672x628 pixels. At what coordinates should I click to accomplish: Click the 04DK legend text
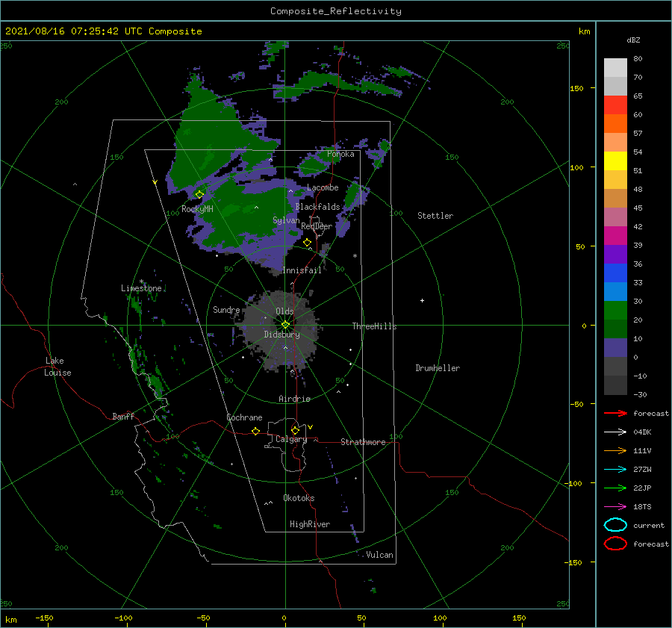tap(642, 432)
